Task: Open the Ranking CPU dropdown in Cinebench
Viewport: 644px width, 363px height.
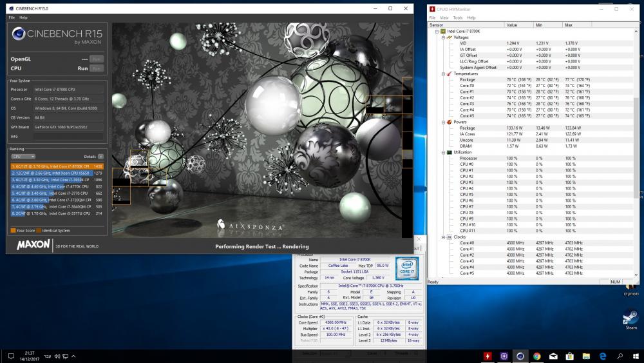Action: coord(23,157)
